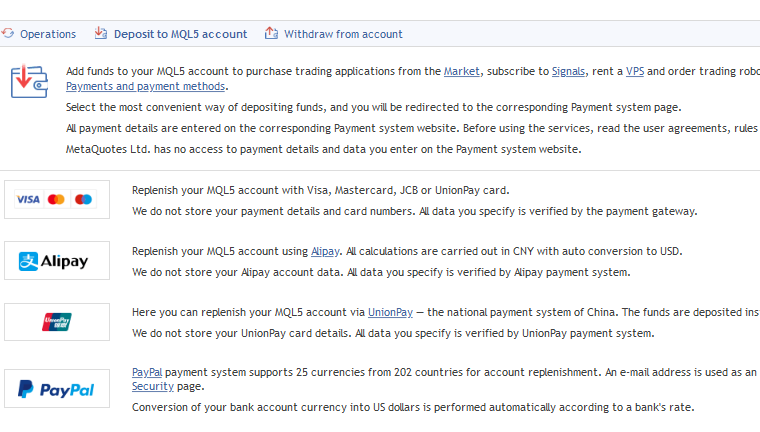Follow the Signals link
The height and width of the screenshot is (432, 760).
[x=568, y=71]
